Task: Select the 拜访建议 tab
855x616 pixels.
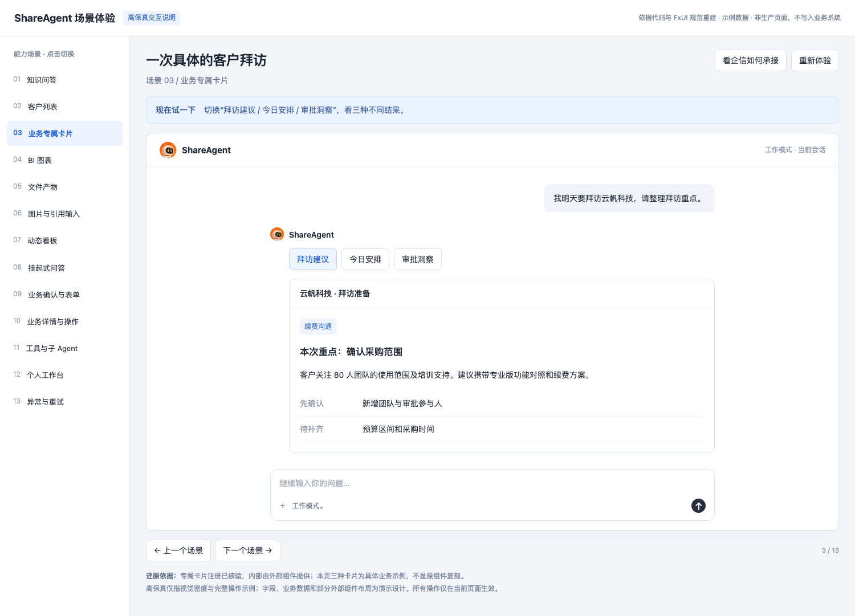Action: pyautogui.click(x=313, y=259)
